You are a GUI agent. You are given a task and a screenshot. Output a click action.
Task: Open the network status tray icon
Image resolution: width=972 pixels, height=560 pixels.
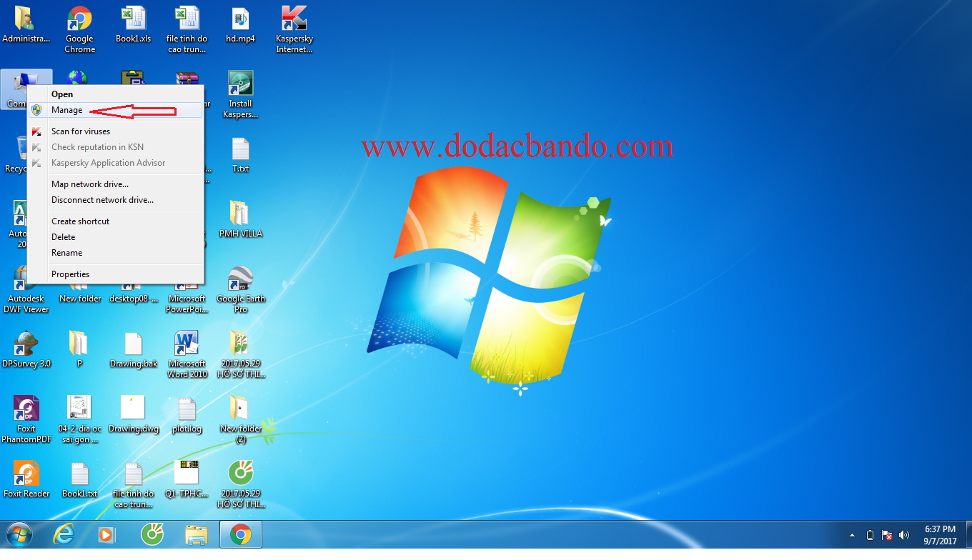887,535
